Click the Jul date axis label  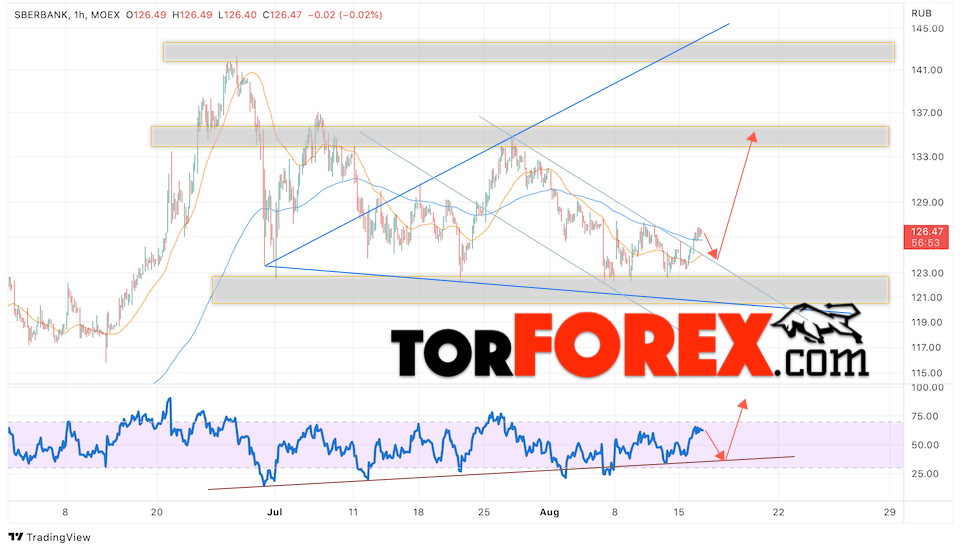click(275, 512)
